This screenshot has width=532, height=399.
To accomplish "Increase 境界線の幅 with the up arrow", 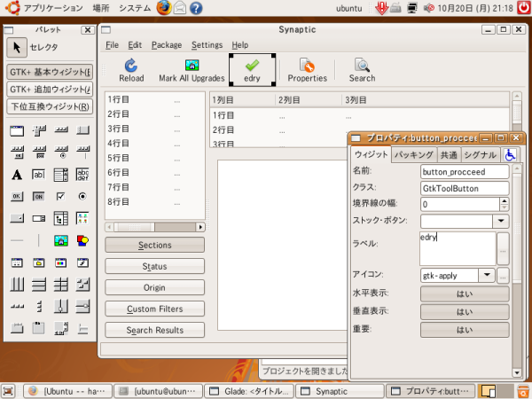I will tap(505, 201).
